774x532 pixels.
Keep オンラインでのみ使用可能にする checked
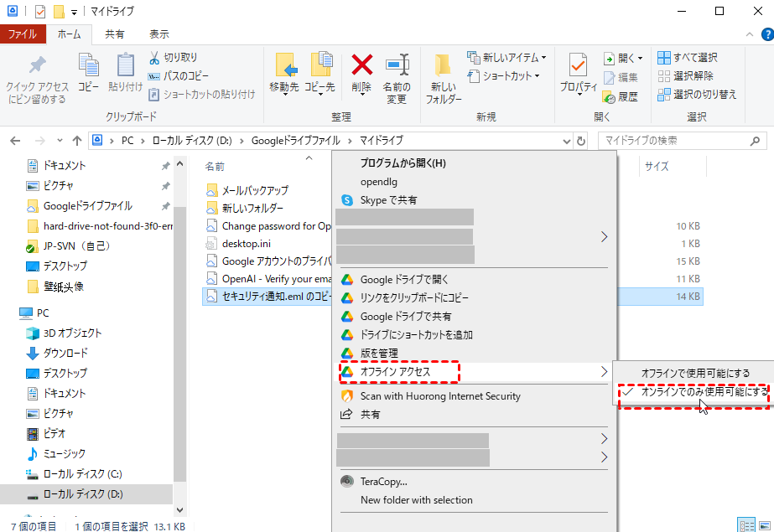coord(704,390)
